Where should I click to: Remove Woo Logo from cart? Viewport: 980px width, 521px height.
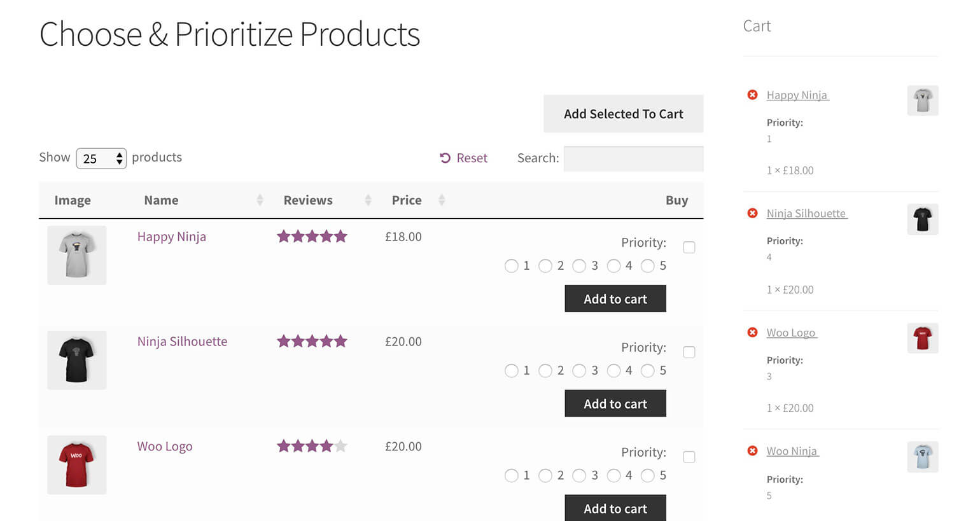tap(752, 332)
